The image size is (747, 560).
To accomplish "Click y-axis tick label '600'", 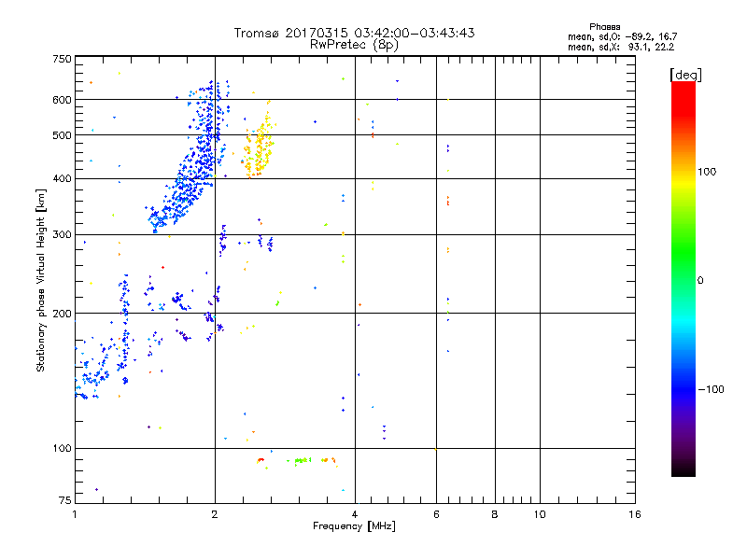I will click(62, 100).
